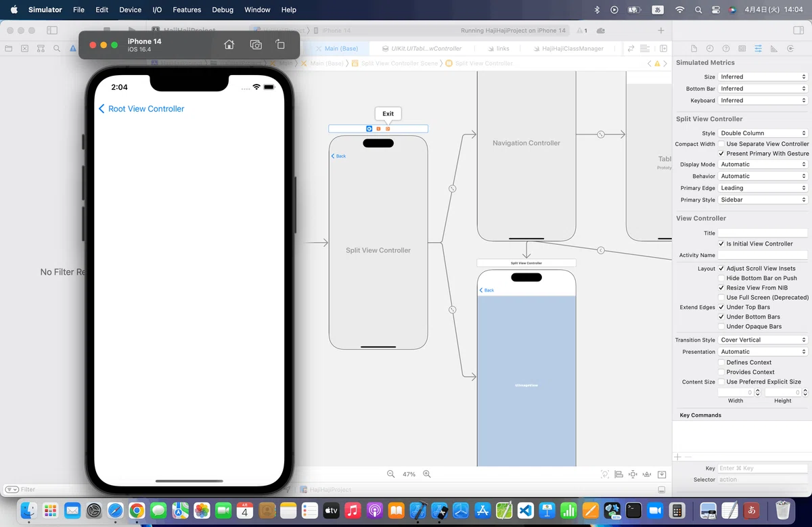Toggle Resize View From NIB checkbox
The image size is (812, 527).
(721, 288)
